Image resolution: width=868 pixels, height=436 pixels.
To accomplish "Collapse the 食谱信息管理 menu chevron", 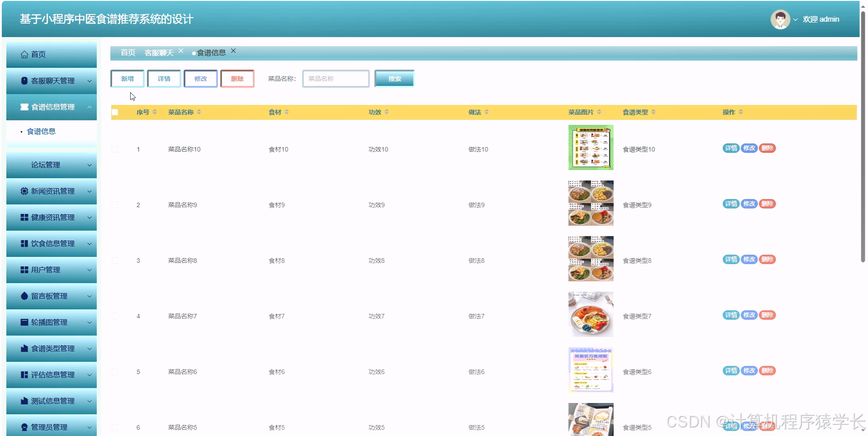I will [x=90, y=107].
